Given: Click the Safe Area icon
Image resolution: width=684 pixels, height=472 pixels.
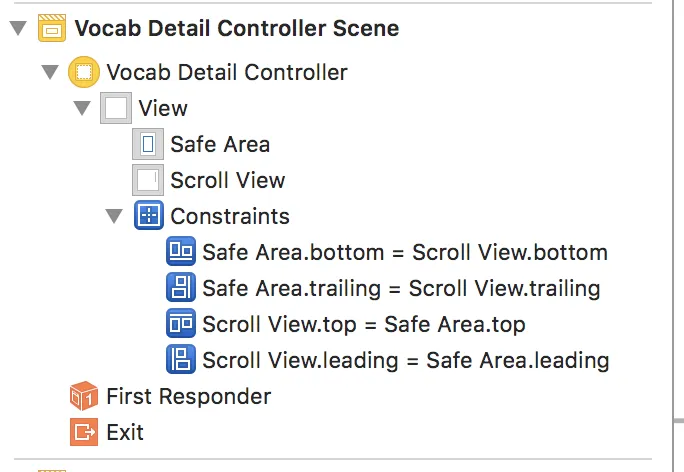Looking at the screenshot, I should coord(148,144).
